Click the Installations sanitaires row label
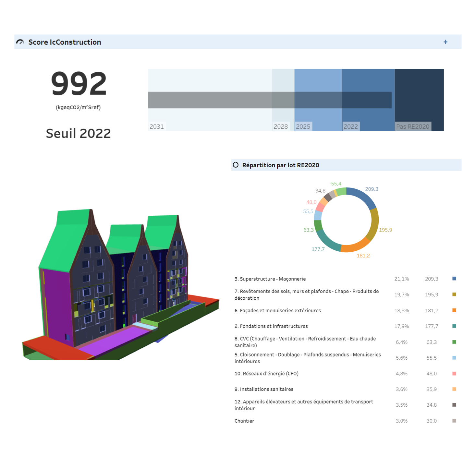 264,389
